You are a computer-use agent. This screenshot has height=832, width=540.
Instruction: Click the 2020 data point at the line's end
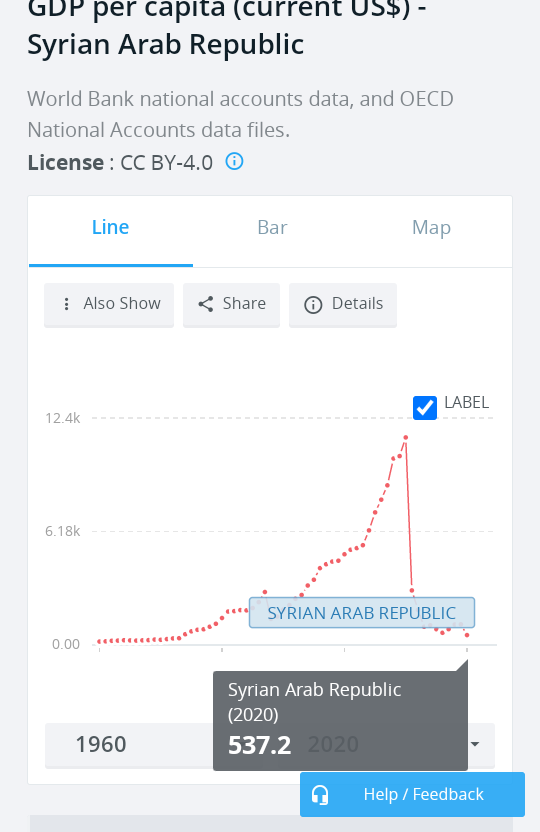tap(467, 635)
